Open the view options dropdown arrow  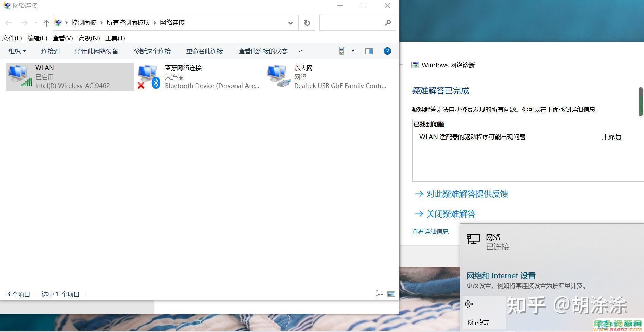[353, 51]
